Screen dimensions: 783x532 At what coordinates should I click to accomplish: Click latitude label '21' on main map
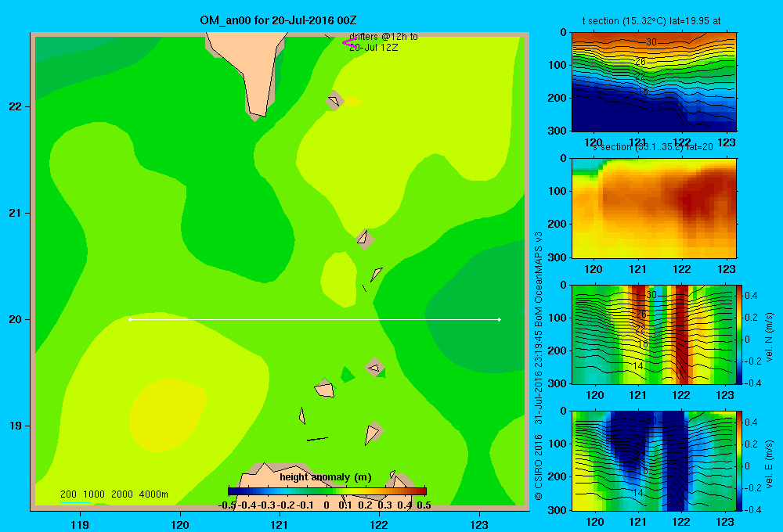(16, 213)
